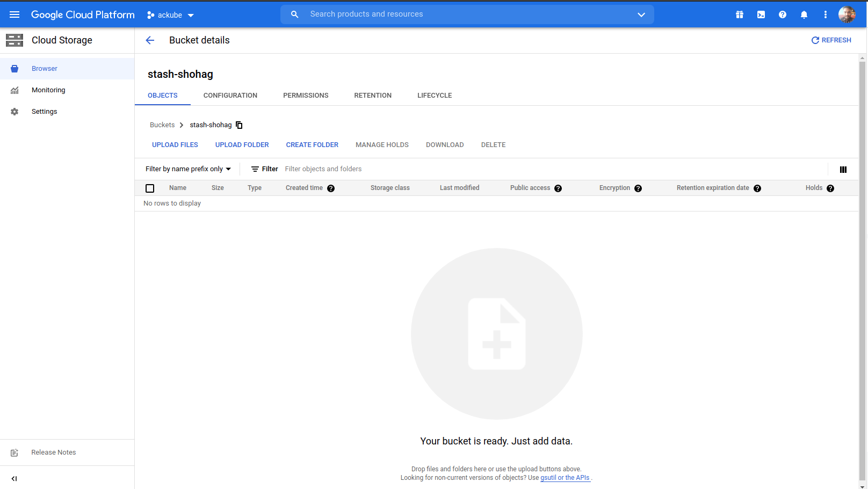
Task: Open the main navigation hamburger menu
Action: click(15, 14)
